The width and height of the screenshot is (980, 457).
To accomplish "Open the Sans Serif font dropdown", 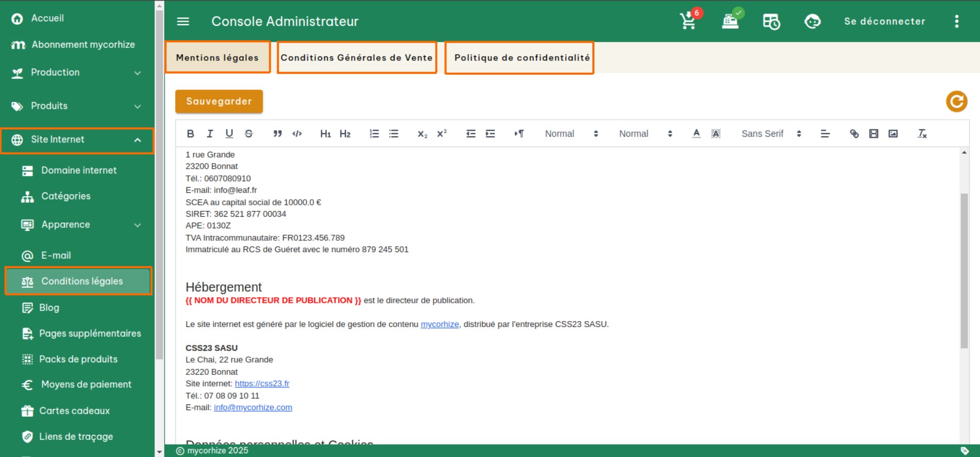I will tap(771, 134).
